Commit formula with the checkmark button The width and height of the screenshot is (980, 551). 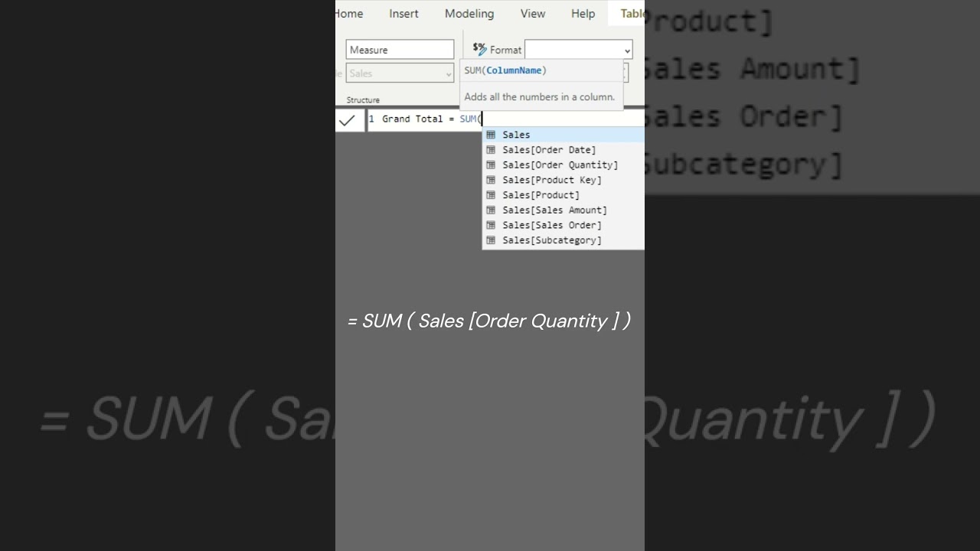tap(347, 120)
